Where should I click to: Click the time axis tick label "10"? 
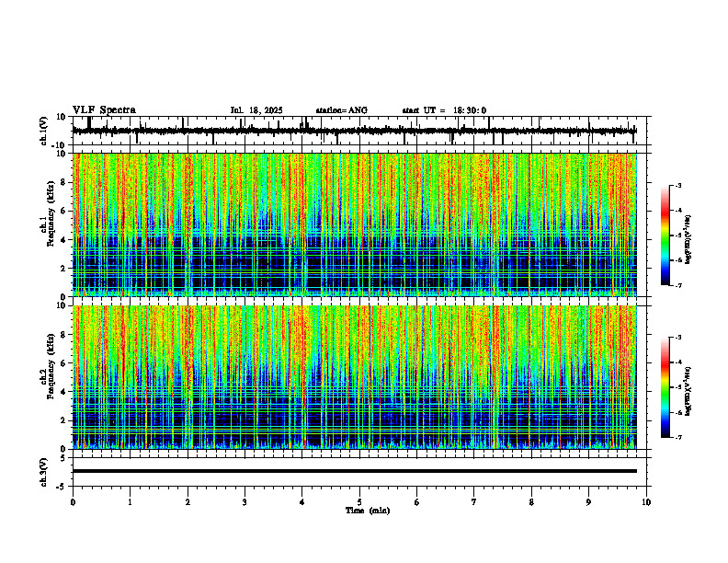646,502
